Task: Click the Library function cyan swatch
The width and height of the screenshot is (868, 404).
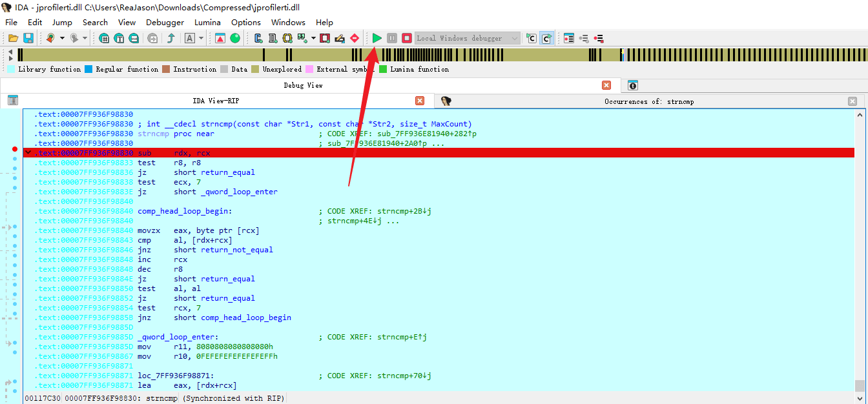Action: pyautogui.click(x=11, y=69)
